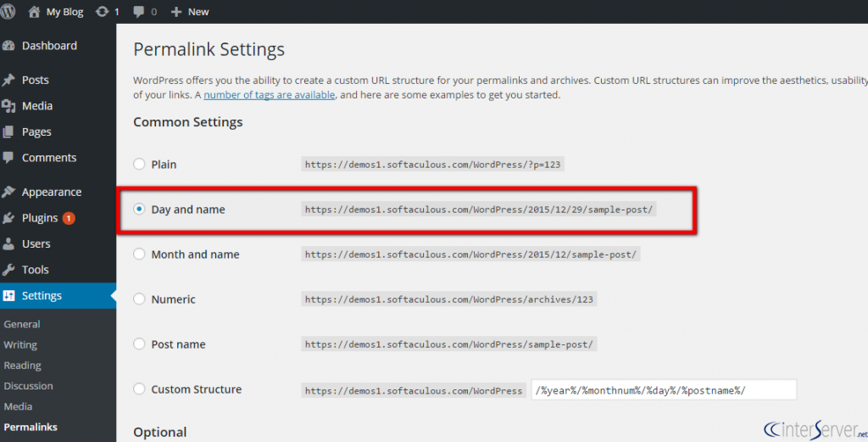Click the Appearance paintbrush icon
The image size is (868, 442).
(8, 192)
